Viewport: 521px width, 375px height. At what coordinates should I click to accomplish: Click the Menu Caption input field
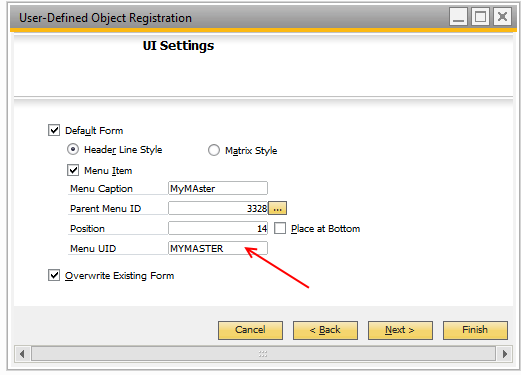pyautogui.click(x=218, y=188)
